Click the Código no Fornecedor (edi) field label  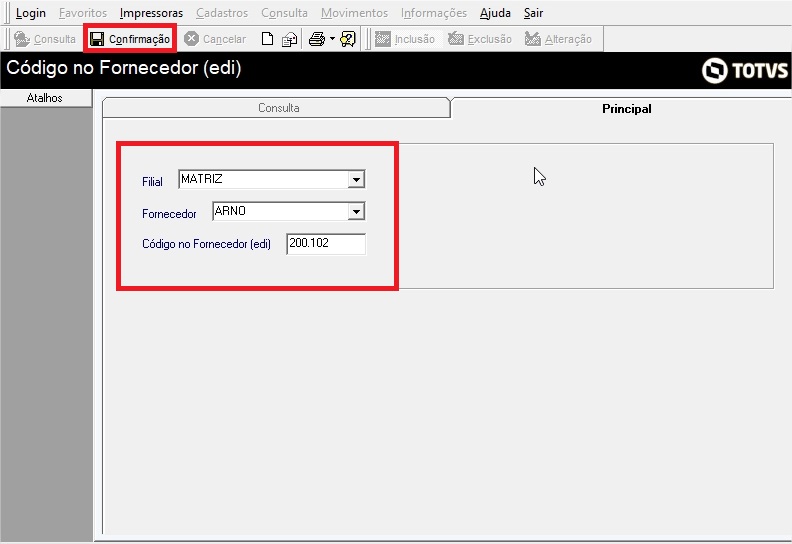[206, 244]
